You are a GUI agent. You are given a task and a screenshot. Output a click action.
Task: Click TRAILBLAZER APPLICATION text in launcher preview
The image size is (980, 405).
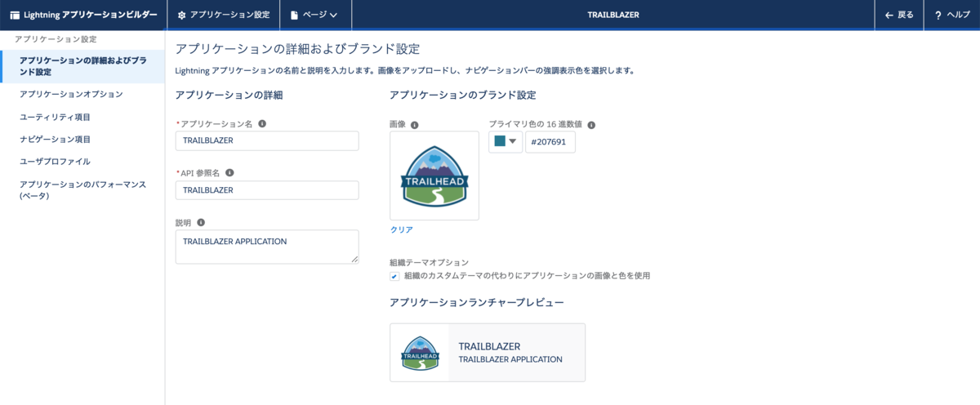[510, 359]
